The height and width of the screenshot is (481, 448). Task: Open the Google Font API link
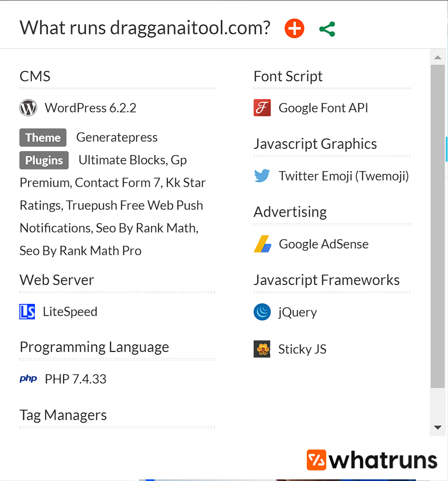tap(323, 108)
